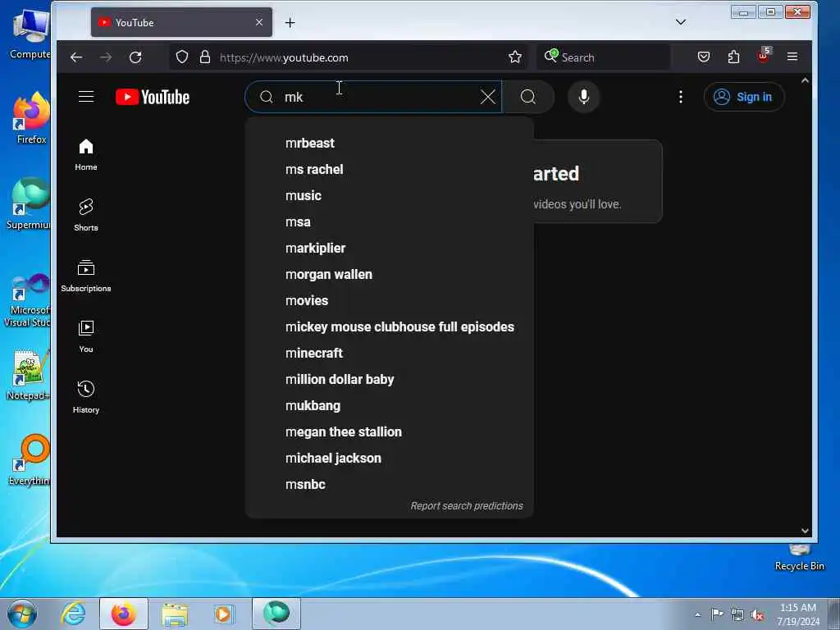Click the page scrollbar up arrow
This screenshot has height=630, width=840.
click(805, 80)
